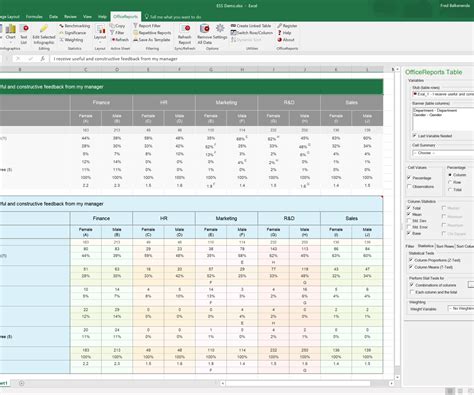This screenshot has width=474, height=395.
Task: Open the View ribbon tab
Action: [x=87, y=16]
